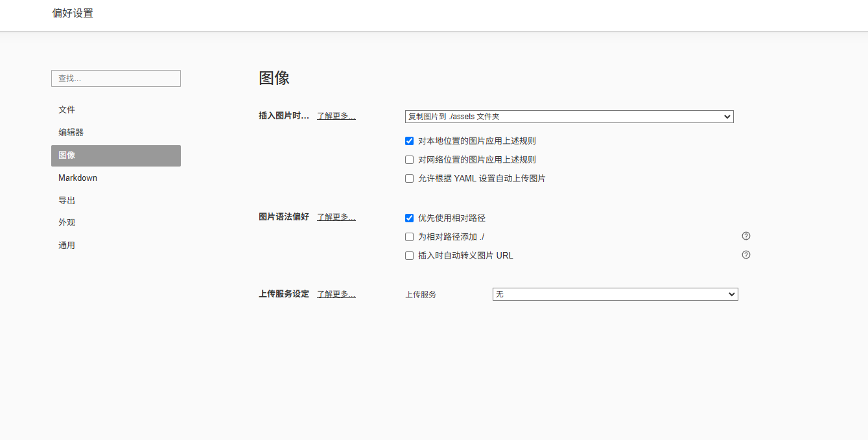Enable 允许根据 YAML 设置自动上传图片 checkbox

click(409, 178)
